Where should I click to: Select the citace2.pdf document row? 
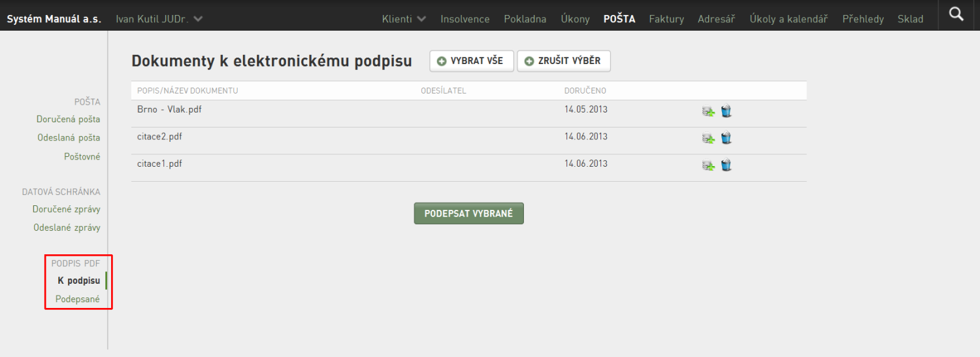pyautogui.click(x=469, y=141)
